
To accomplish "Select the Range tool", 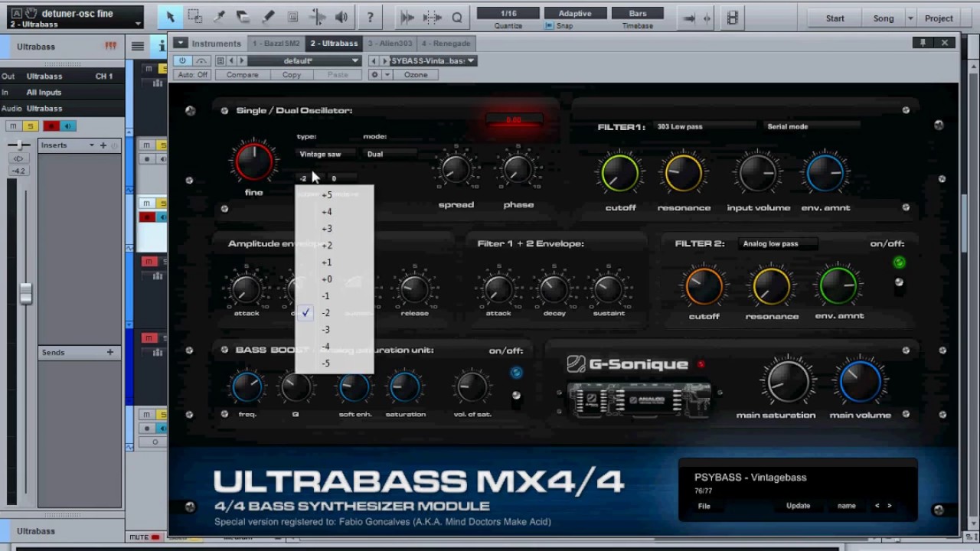I will tap(194, 17).
